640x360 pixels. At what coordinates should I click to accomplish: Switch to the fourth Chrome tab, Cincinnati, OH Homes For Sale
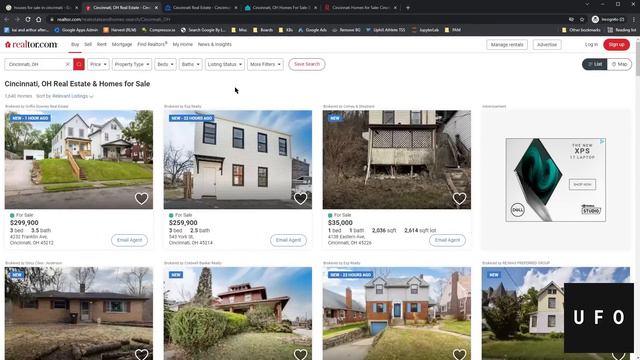tap(281, 8)
